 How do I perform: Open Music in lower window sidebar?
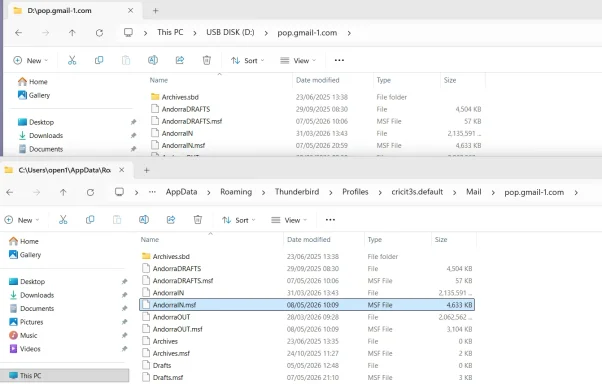click(23, 336)
